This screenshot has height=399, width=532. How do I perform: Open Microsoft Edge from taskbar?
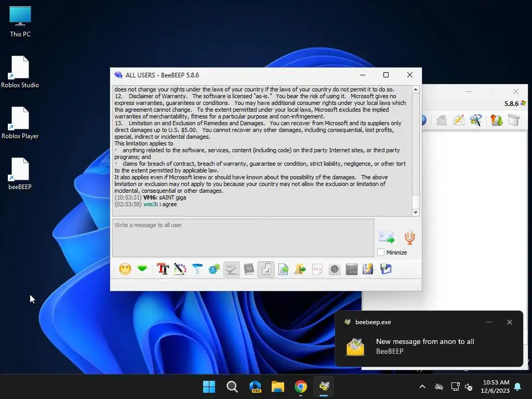coord(255,387)
